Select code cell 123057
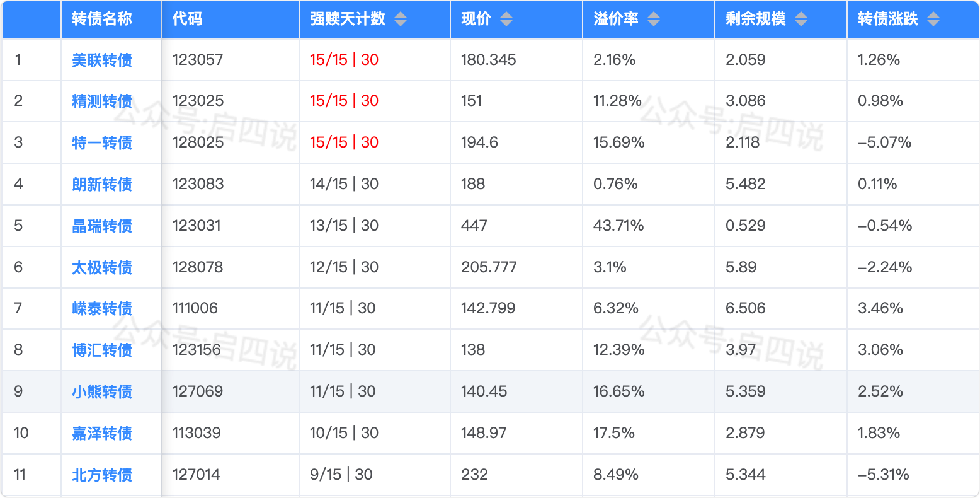This screenshot has height=498, width=980. point(198,60)
